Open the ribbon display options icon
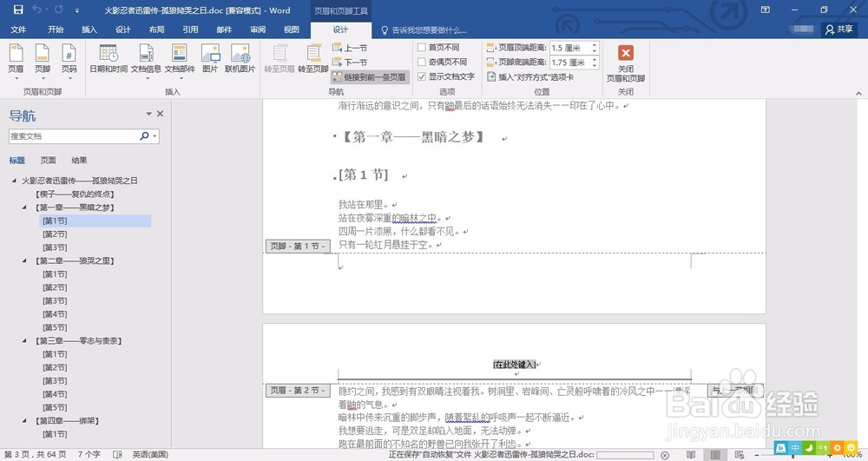868x461 pixels. (766, 10)
